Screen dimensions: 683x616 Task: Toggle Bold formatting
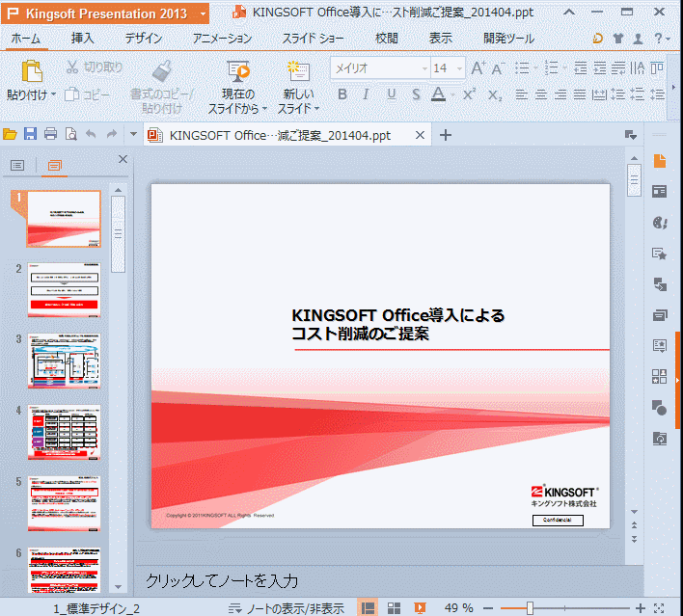click(342, 94)
